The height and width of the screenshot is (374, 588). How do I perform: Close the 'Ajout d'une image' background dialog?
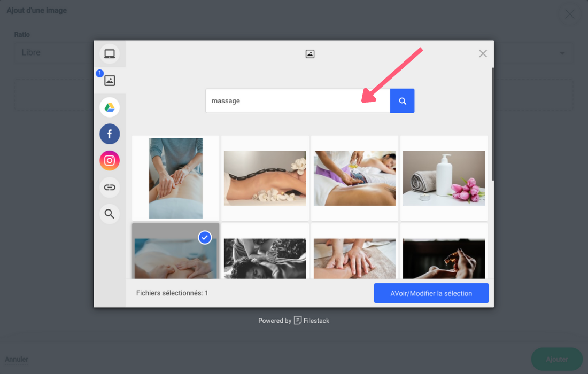tap(569, 14)
